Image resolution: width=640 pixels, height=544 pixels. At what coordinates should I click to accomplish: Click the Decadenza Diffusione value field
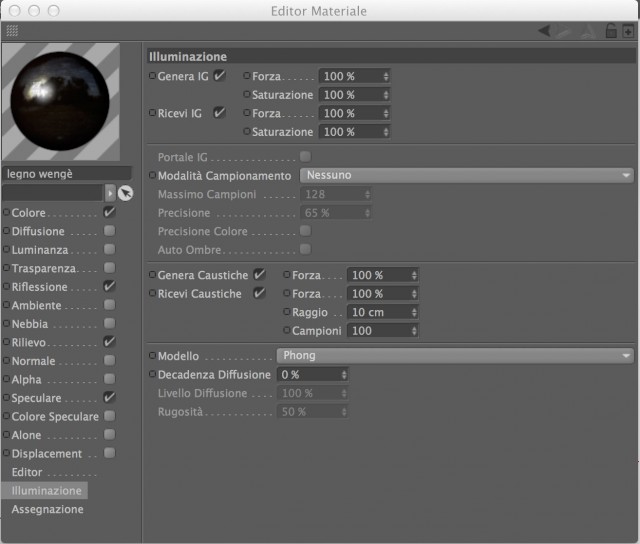[313, 375]
